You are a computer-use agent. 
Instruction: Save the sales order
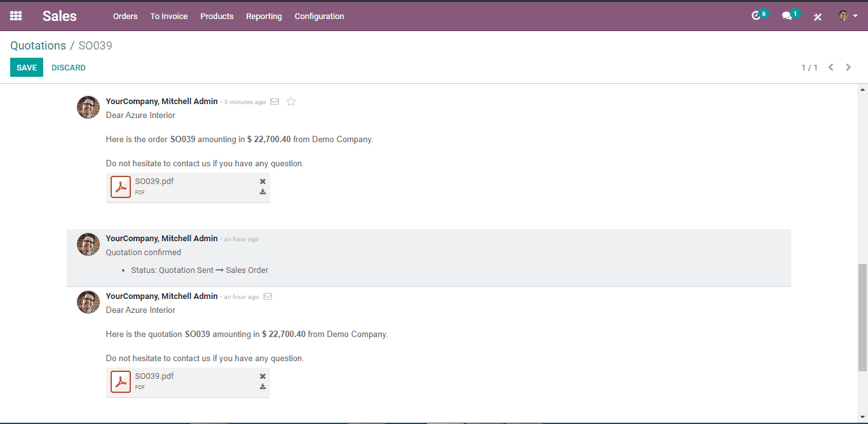pos(27,67)
